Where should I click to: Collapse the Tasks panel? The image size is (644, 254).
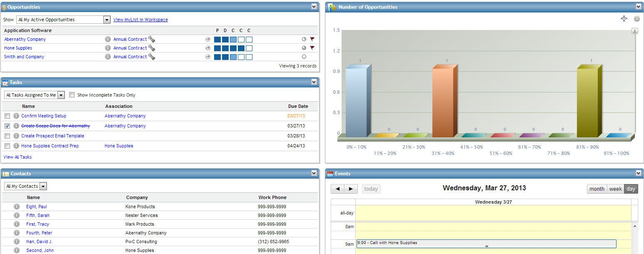tap(314, 82)
